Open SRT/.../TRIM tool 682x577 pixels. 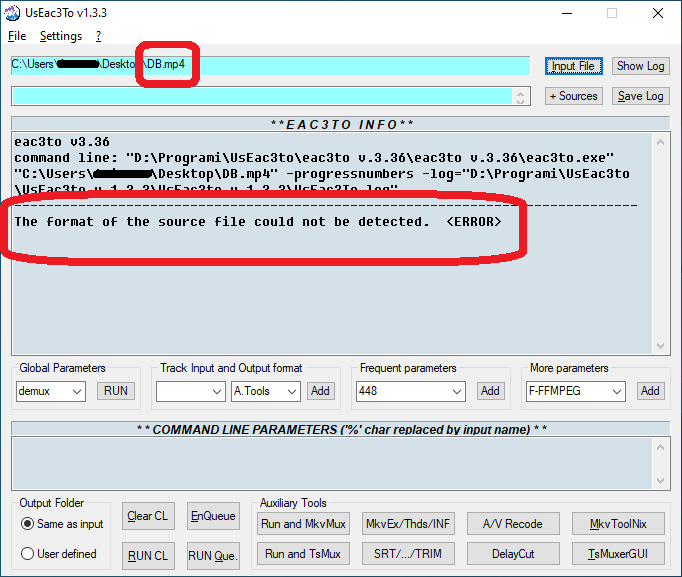click(408, 554)
